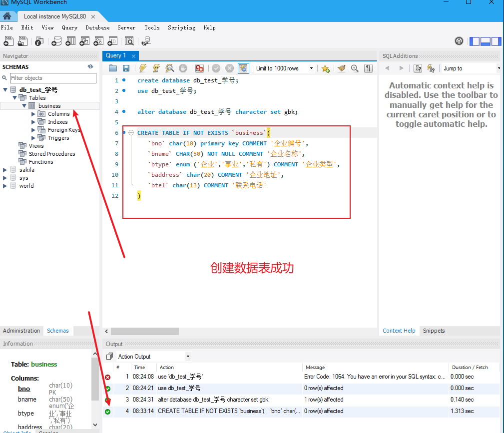Create new stored procedure toolbar icon
504x433 pixels.
pos(98,41)
